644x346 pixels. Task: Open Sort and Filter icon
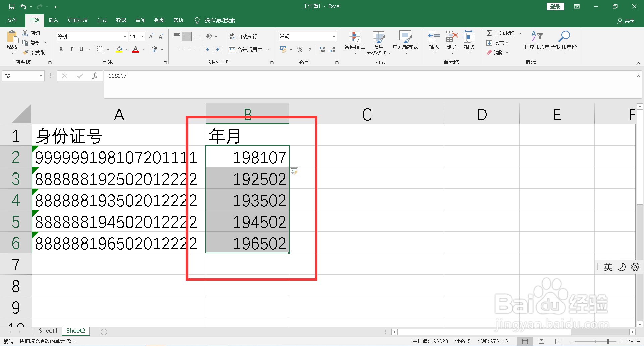(537, 36)
